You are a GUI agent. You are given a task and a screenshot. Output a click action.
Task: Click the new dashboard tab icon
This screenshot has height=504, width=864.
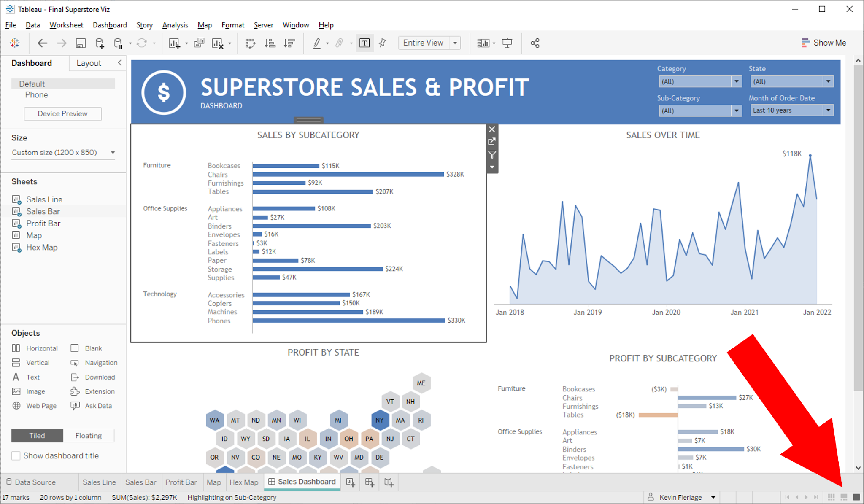[370, 482]
